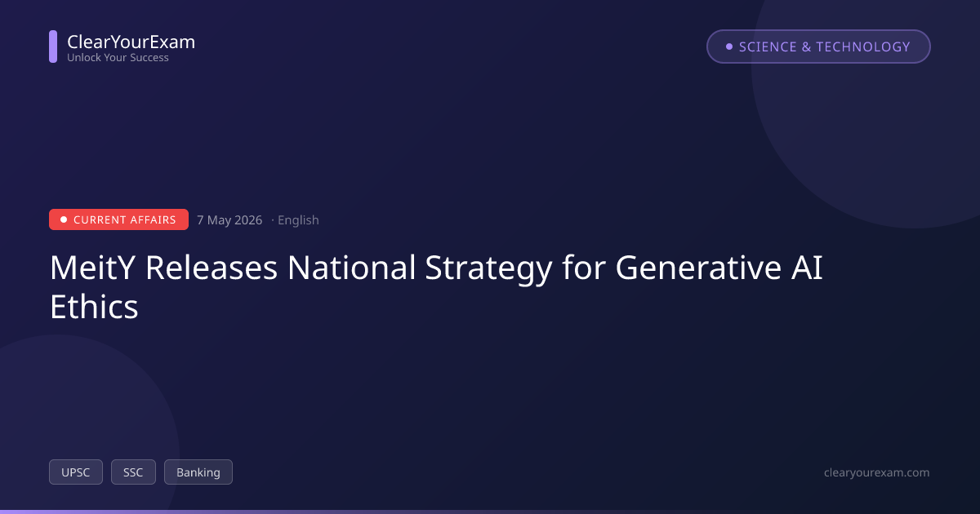Screen dimensions: 980x514
Task: Click the white dot in Current Affairs badge
Action: pyautogui.click(x=64, y=219)
